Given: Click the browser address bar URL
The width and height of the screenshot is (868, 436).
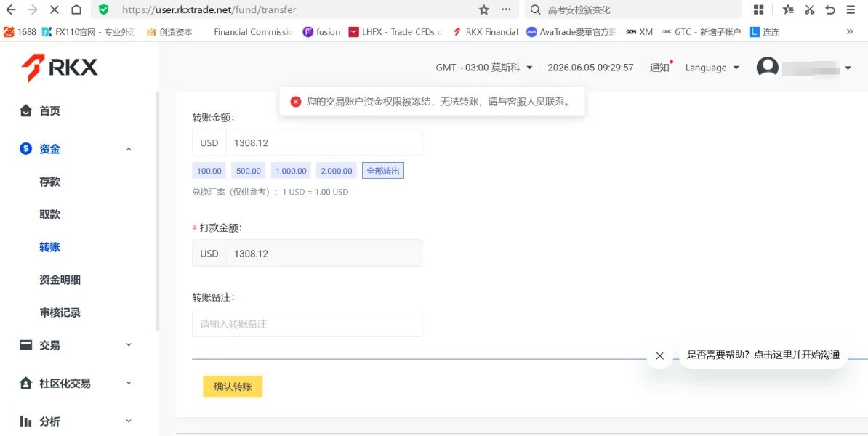Looking at the screenshot, I should click(x=209, y=9).
